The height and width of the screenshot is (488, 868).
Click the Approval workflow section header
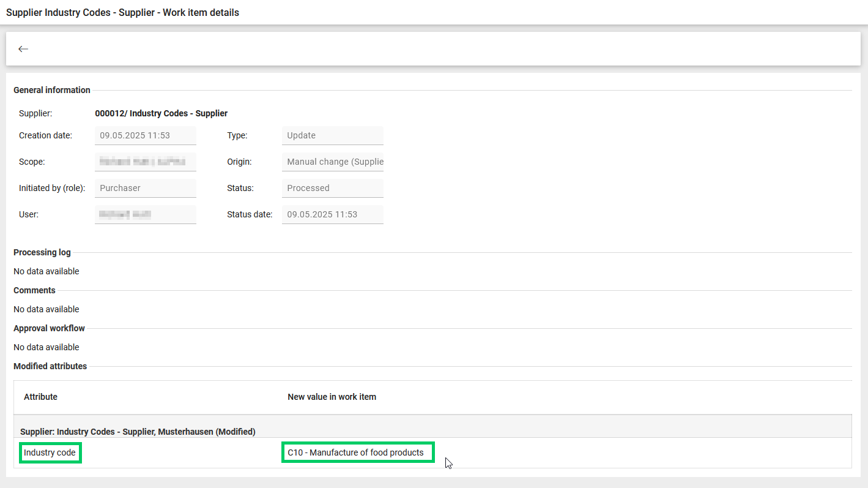49,328
